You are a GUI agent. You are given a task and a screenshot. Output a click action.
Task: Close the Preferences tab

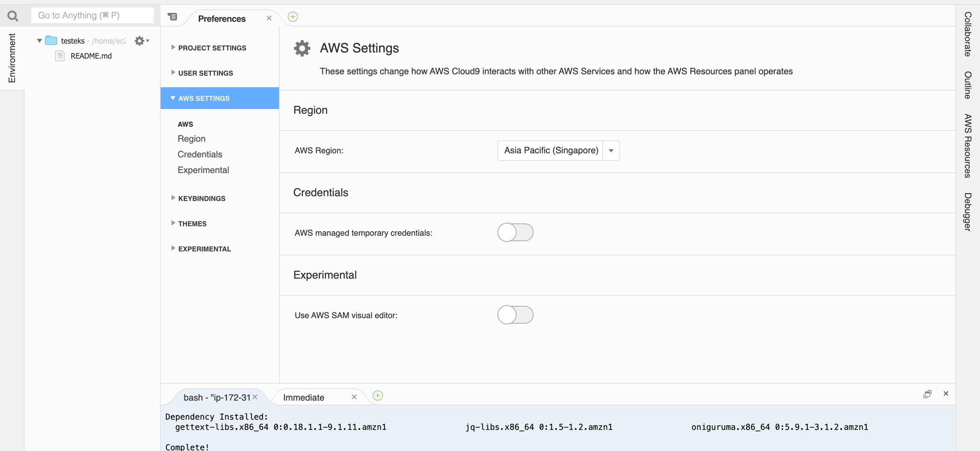(x=269, y=18)
